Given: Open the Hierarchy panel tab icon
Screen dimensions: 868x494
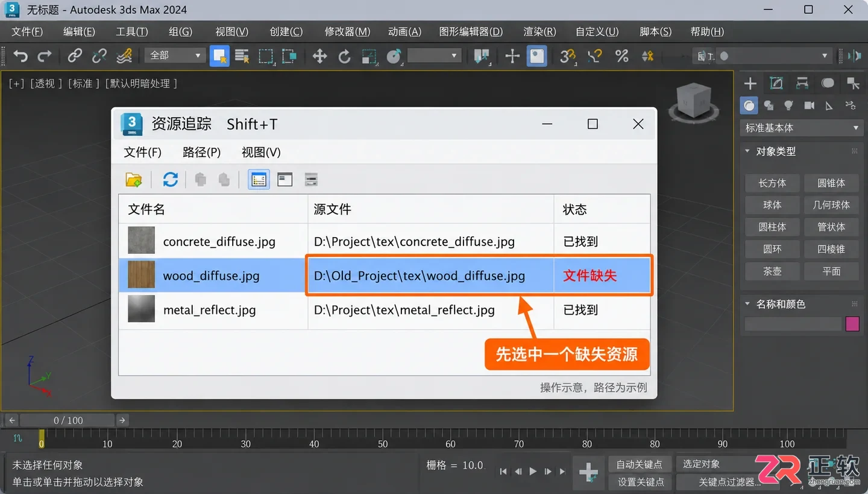Looking at the screenshot, I should click(x=802, y=83).
